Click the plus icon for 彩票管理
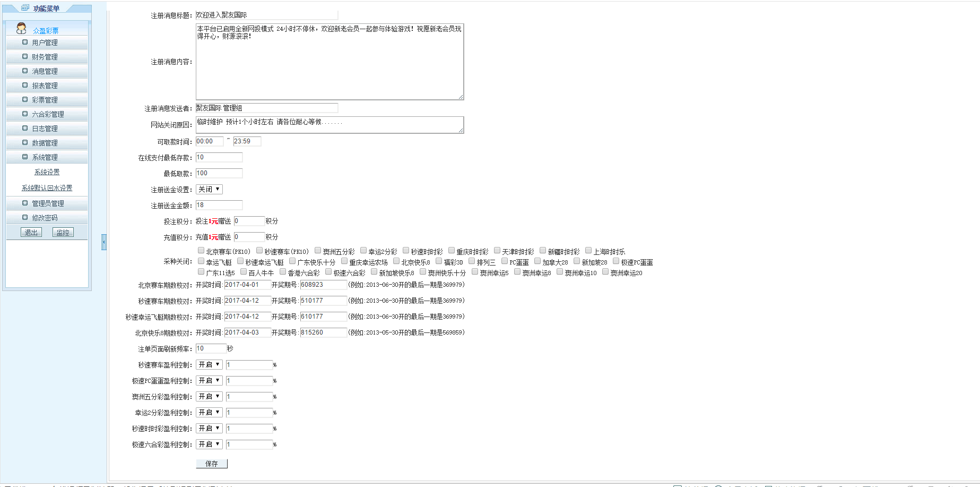The height and width of the screenshot is (487, 980). [x=25, y=99]
